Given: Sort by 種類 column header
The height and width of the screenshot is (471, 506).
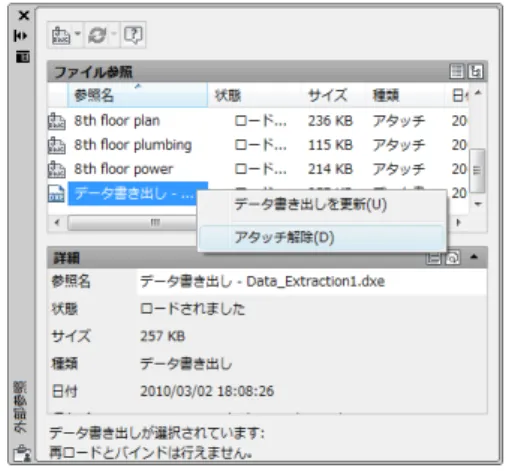Looking at the screenshot, I should click(405, 95).
